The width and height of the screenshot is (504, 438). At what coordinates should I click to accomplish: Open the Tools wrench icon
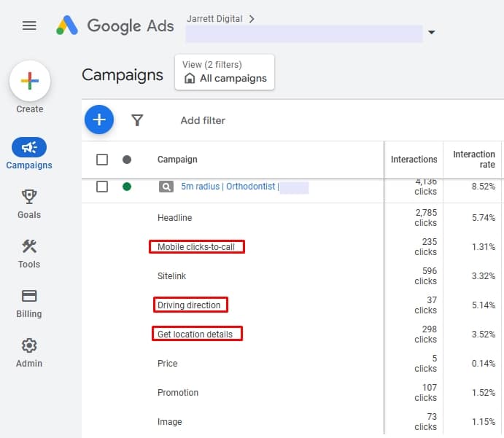tap(29, 246)
